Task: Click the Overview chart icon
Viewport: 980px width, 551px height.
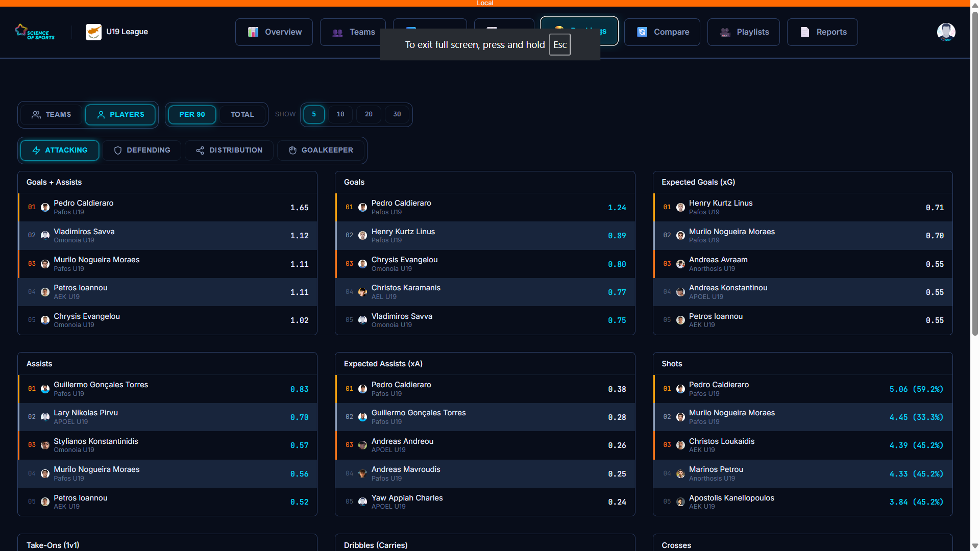Action: click(253, 32)
